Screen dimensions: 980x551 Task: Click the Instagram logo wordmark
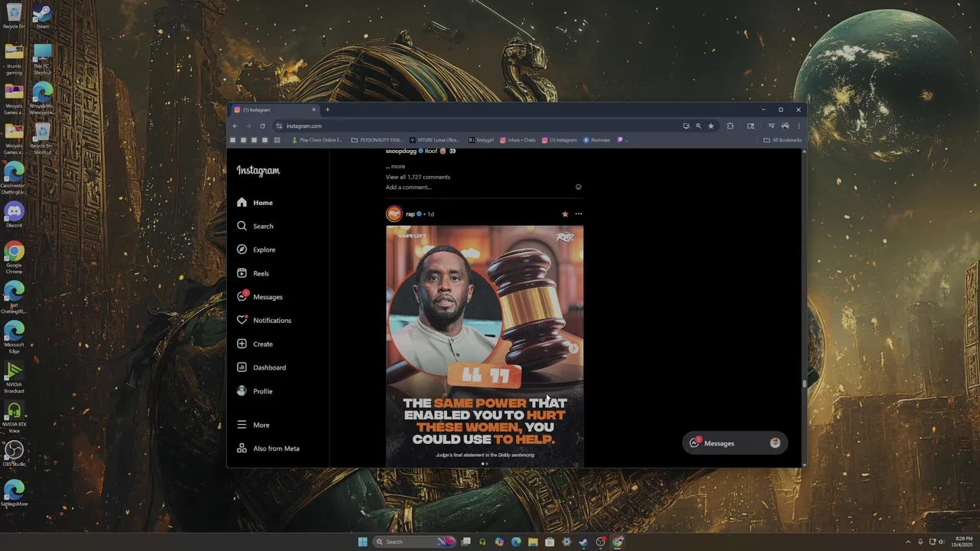tap(258, 171)
